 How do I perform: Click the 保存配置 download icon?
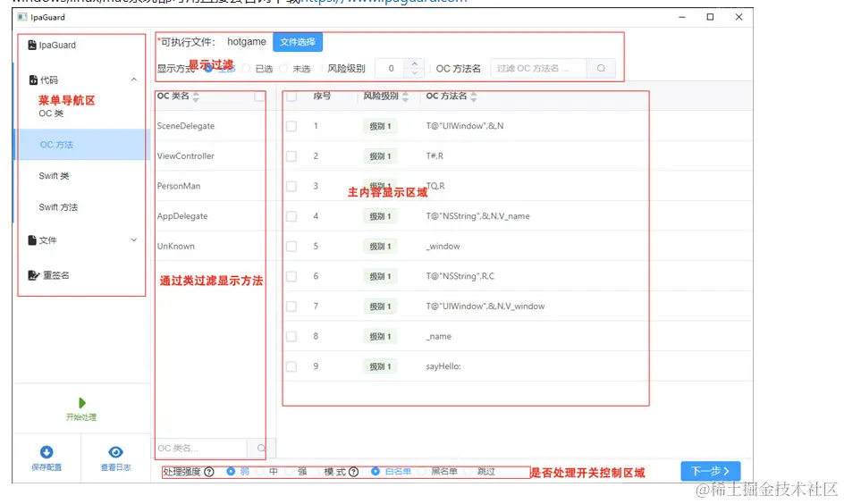46,452
